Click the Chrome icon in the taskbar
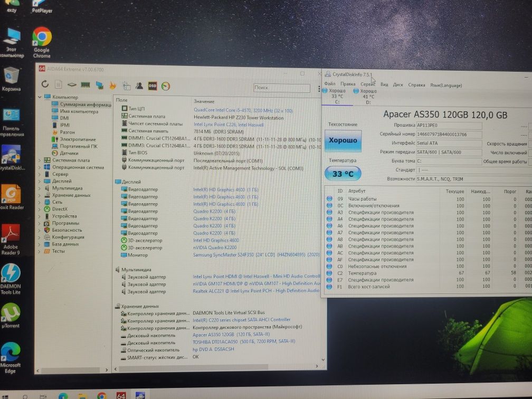Image resolution: width=532 pixels, height=399 pixels. [102, 396]
